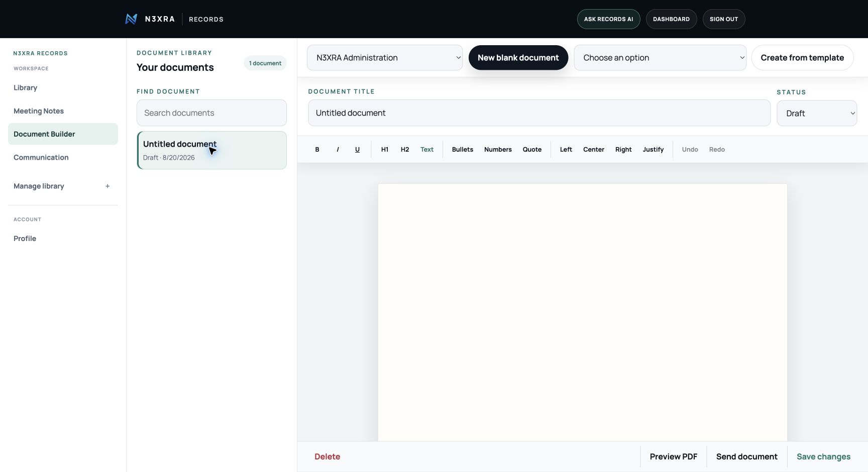The image size is (868, 472).
Task: Click Create from template
Action: [802, 58]
